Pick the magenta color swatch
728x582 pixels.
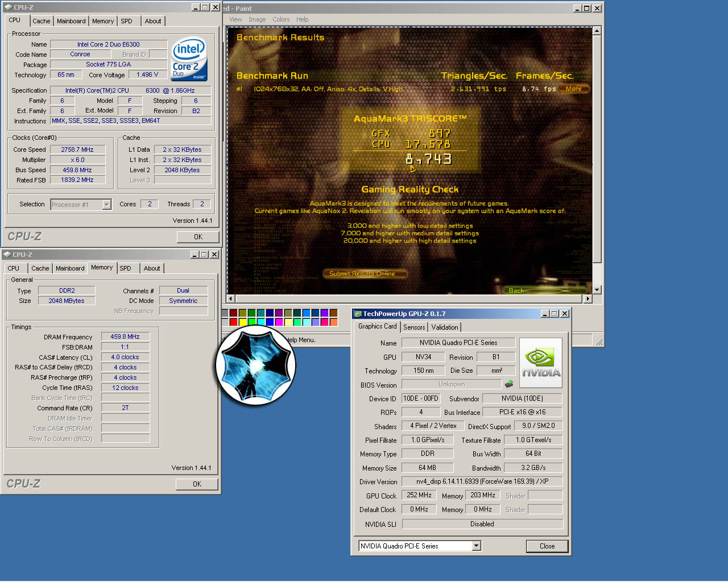point(279,322)
